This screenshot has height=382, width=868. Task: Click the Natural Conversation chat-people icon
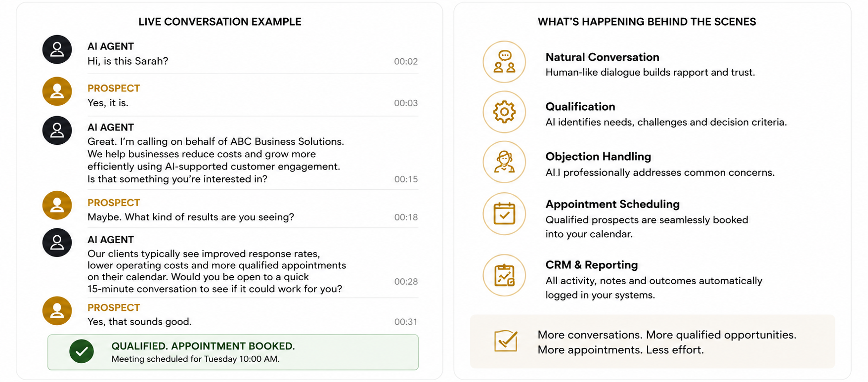504,62
